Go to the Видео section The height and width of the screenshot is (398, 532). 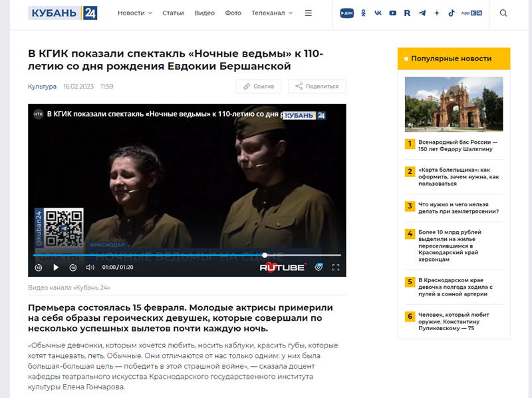tap(205, 13)
